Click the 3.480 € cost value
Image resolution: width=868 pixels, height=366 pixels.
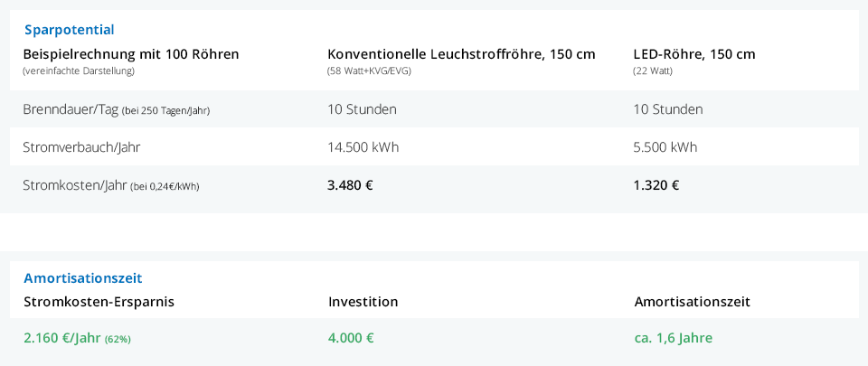point(351,185)
